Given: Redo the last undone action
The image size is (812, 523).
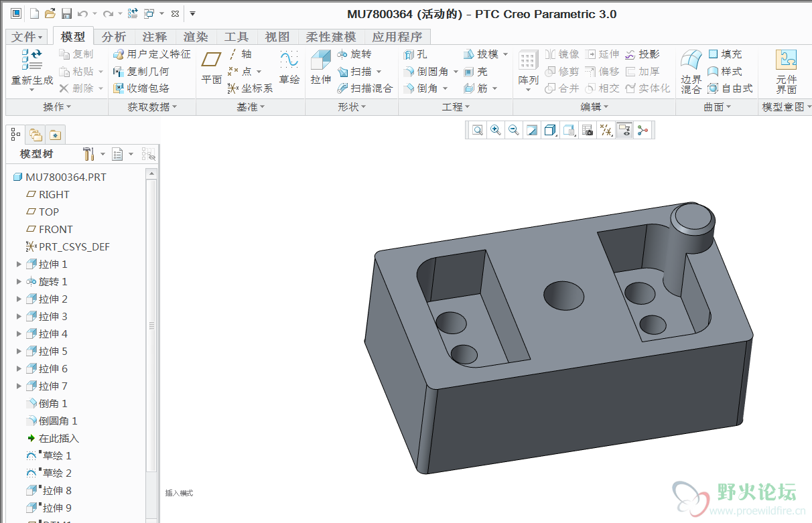Looking at the screenshot, I should coord(107,13).
